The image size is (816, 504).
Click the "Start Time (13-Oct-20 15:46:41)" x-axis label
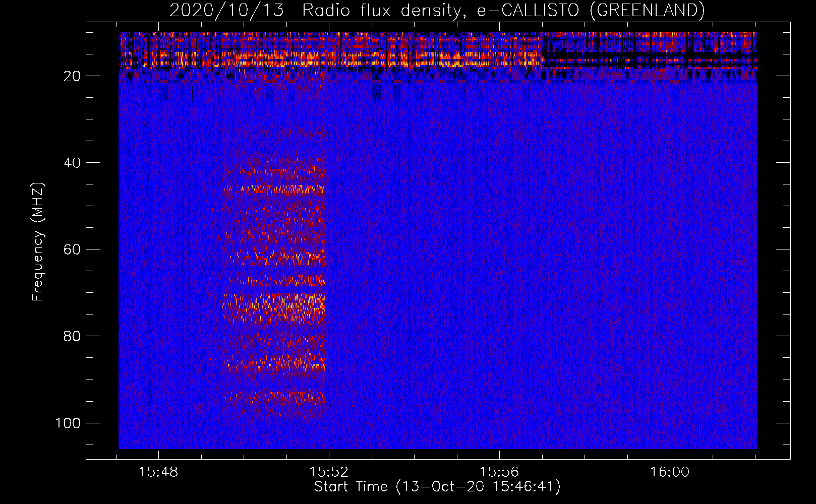click(x=437, y=487)
